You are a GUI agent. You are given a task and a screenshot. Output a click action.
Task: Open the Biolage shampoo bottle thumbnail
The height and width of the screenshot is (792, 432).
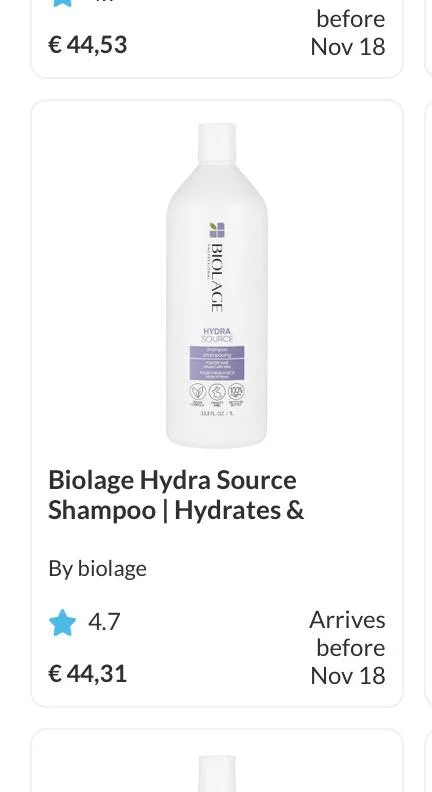[217, 285]
